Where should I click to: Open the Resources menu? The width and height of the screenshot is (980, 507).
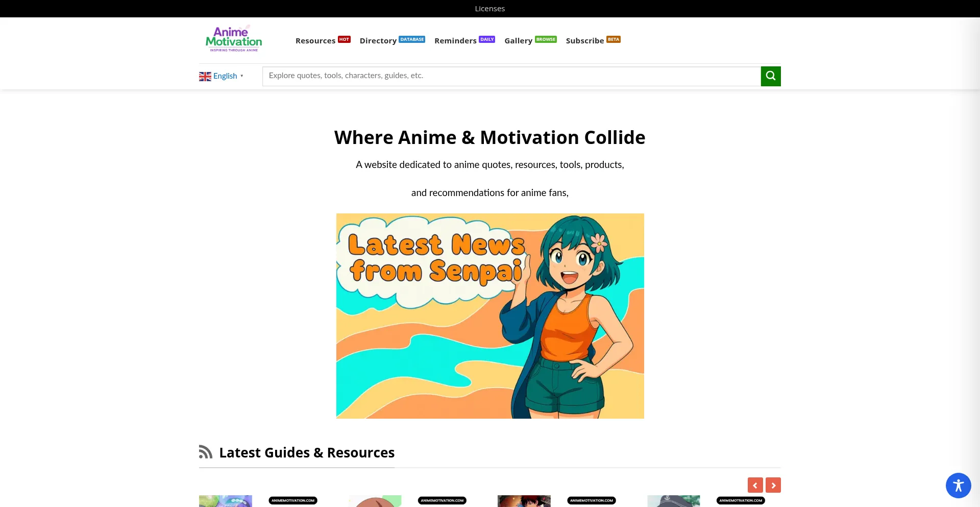click(315, 41)
